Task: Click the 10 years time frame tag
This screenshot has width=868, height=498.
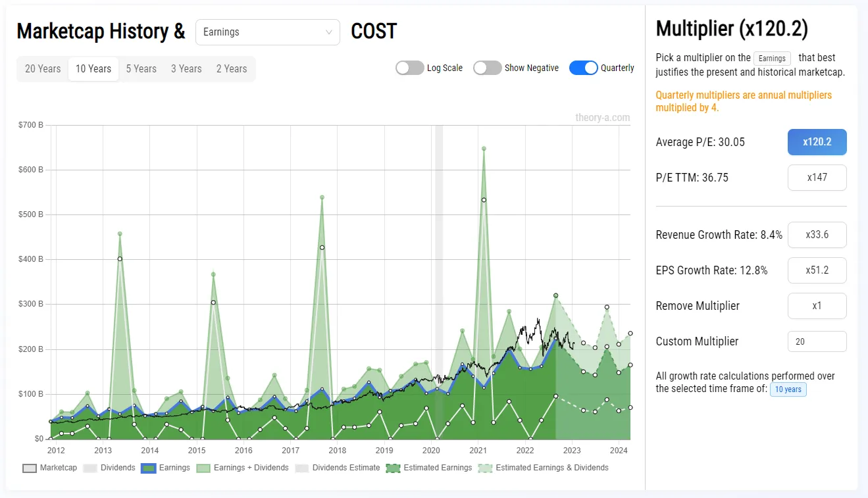Action: (x=788, y=389)
